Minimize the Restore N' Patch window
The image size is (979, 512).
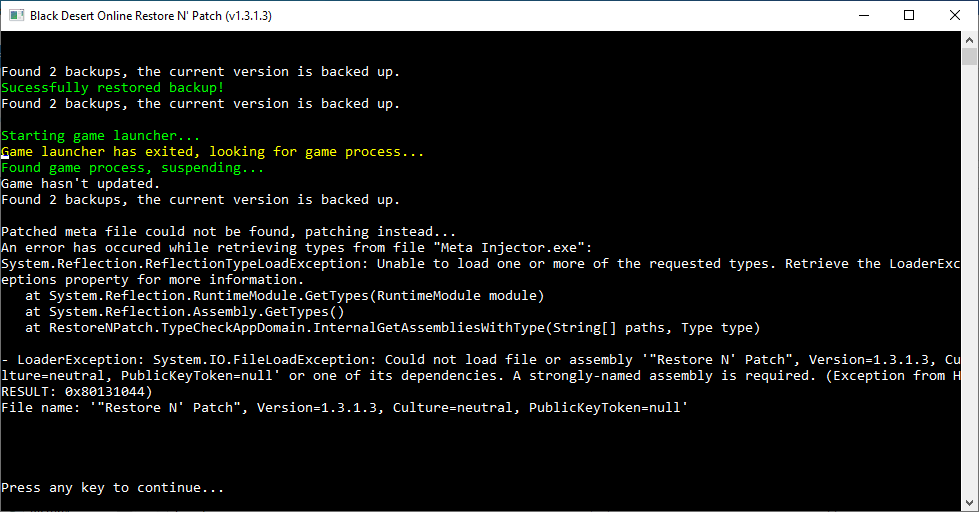tap(863, 15)
